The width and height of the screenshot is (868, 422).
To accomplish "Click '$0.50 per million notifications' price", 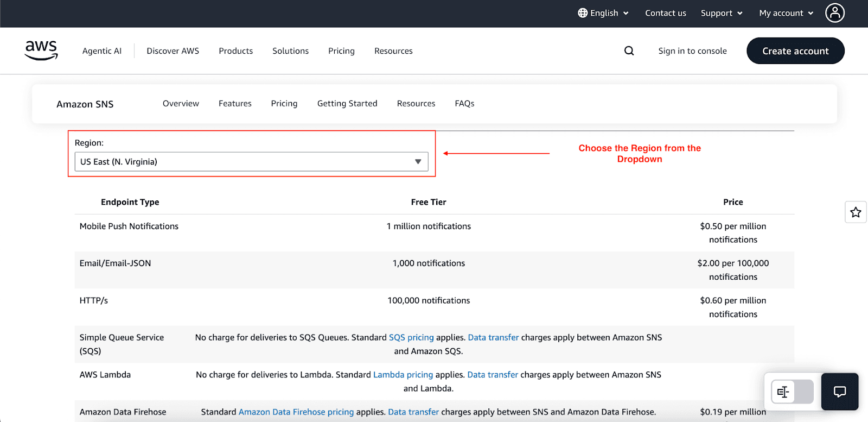I will [x=733, y=233].
